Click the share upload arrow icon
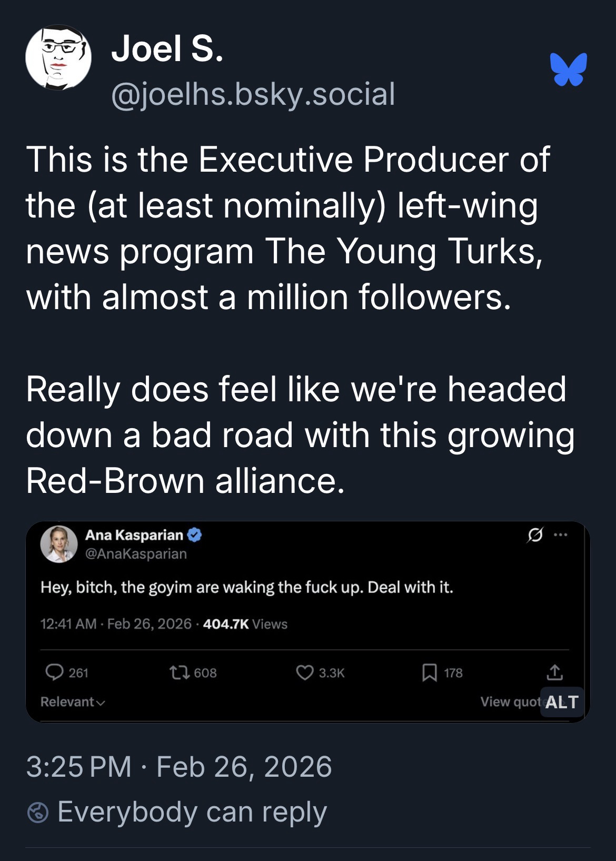The image size is (616, 861). tap(553, 672)
